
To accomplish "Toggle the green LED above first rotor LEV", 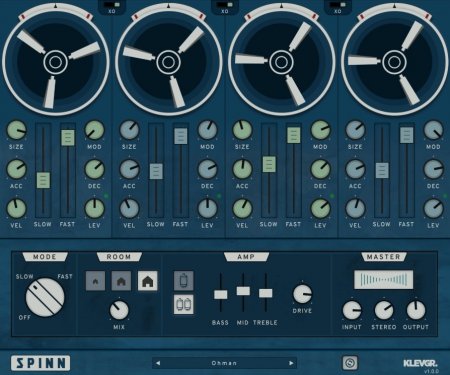I will tap(106, 196).
